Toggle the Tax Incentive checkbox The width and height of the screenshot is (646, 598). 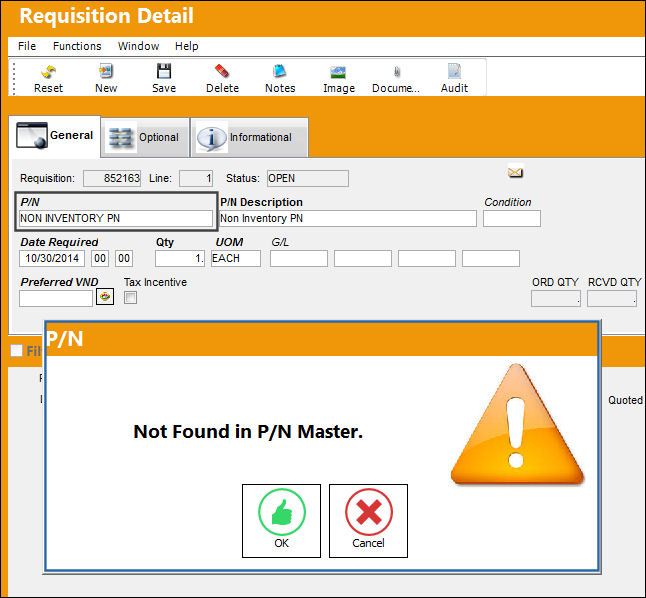coord(131,297)
